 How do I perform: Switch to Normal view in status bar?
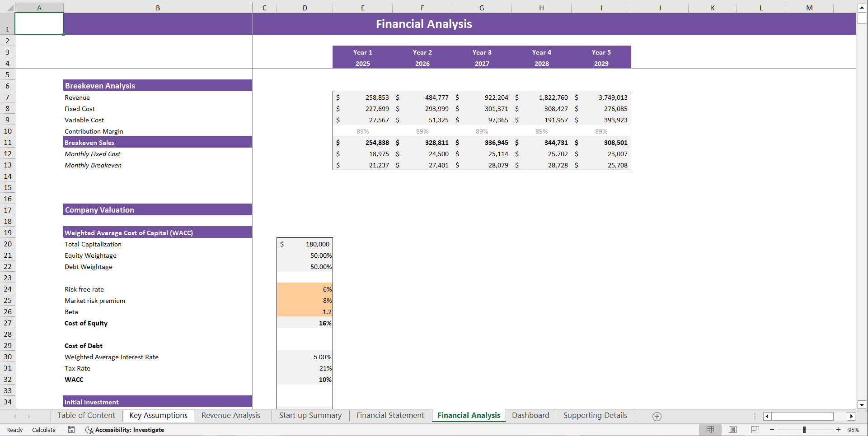pyautogui.click(x=710, y=430)
